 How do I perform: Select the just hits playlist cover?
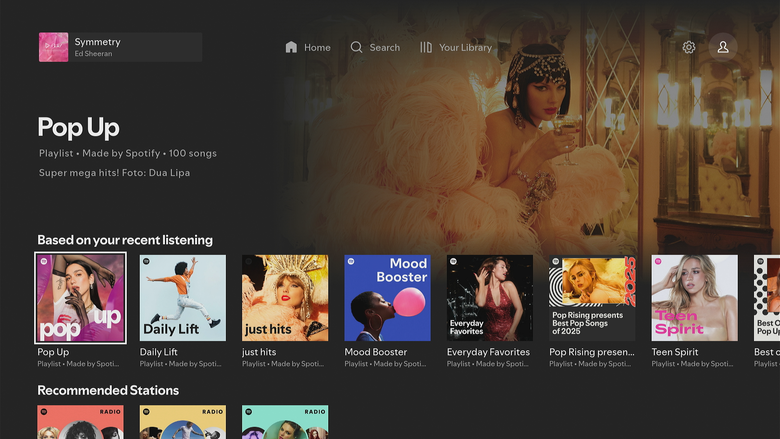(285, 298)
